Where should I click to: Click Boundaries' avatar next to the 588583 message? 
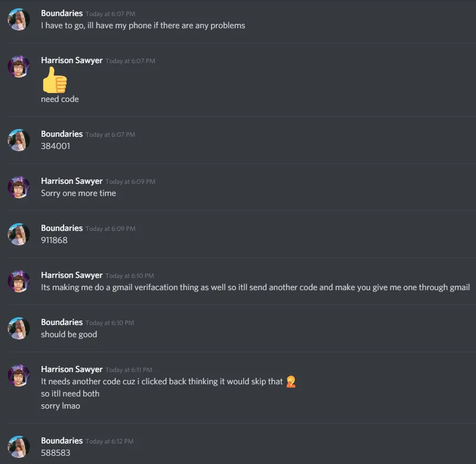[x=19, y=447]
